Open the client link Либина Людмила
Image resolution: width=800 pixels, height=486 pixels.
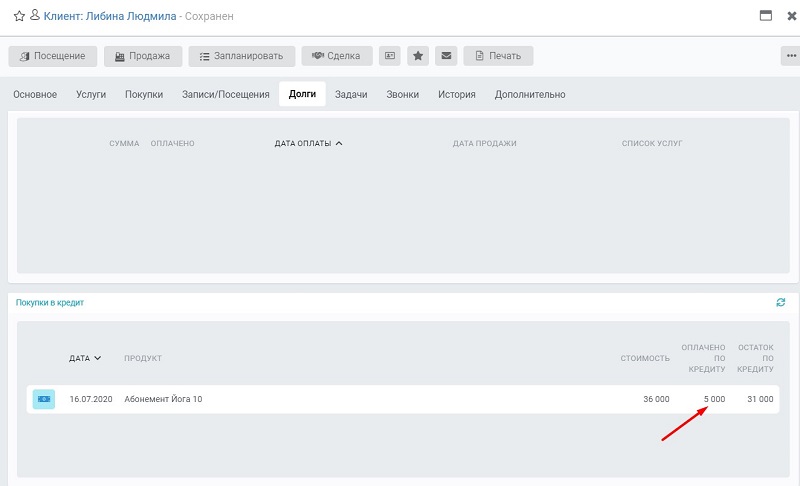click(110, 16)
